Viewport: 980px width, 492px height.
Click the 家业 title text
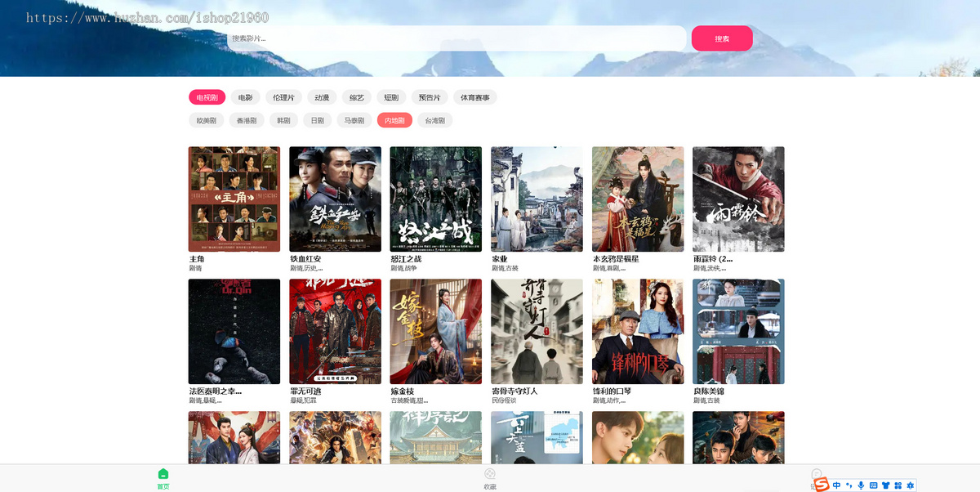[x=499, y=259]
